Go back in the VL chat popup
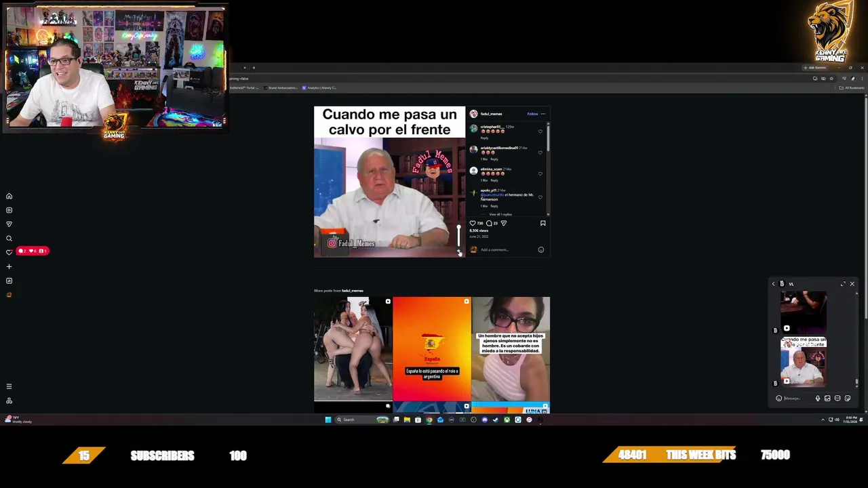Screen dimensions: 868x488 tap(773, 284)
